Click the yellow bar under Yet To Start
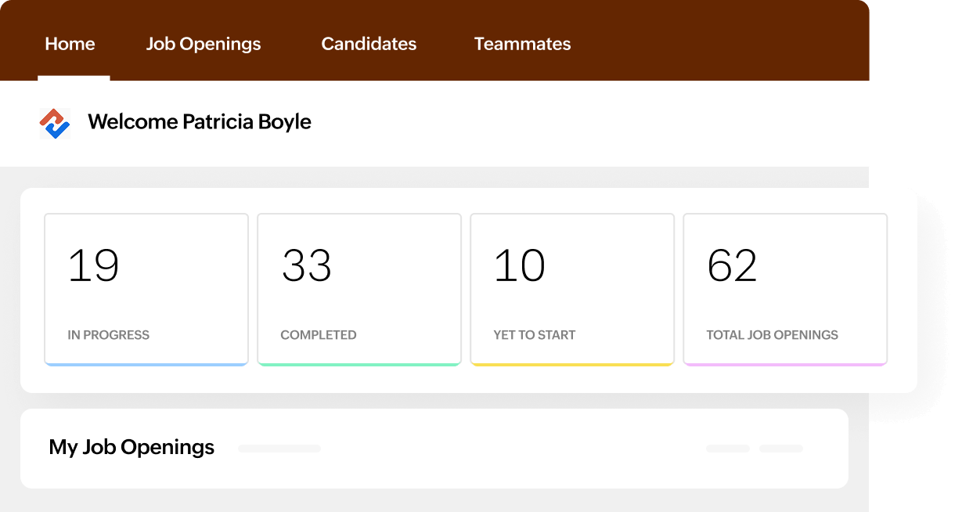The width and height of the screenshot is (980, 512). (571, 362)
